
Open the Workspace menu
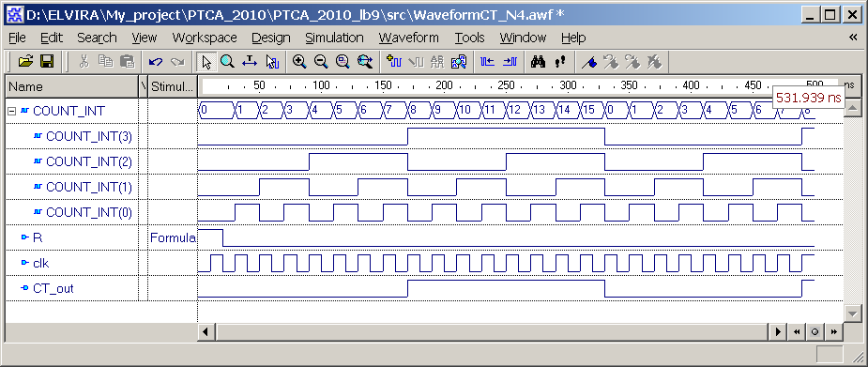coord(205,38)
